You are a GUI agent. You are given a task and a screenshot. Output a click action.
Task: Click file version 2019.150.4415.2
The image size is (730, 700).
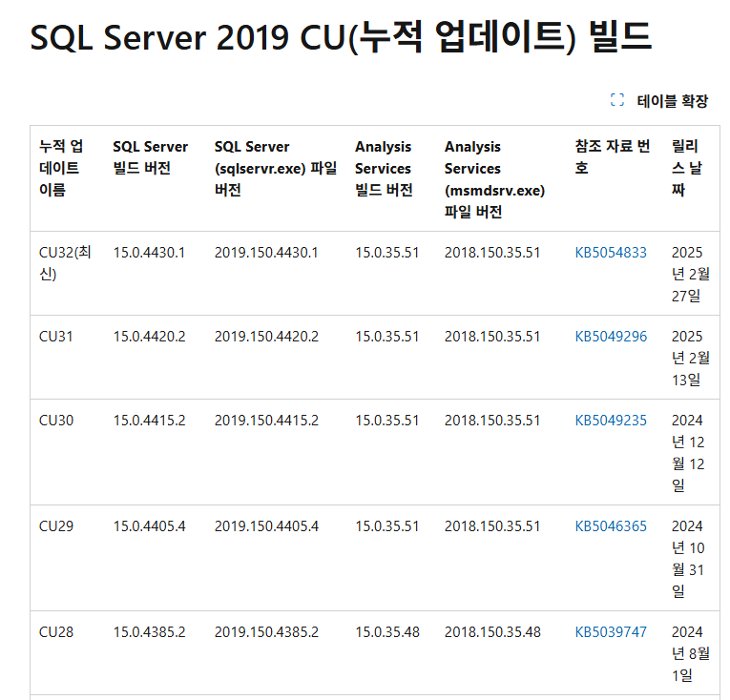click(266, 421)
